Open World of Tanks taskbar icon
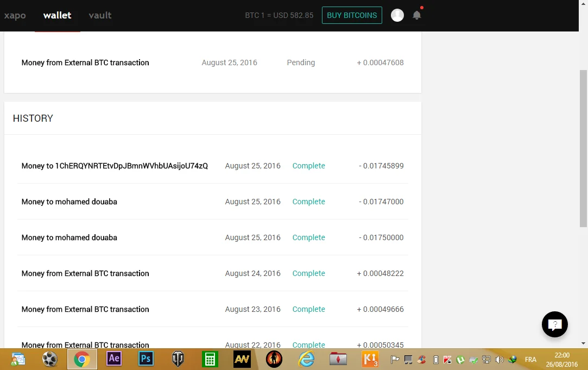The image size is (588, 370). tap(178, 359)
